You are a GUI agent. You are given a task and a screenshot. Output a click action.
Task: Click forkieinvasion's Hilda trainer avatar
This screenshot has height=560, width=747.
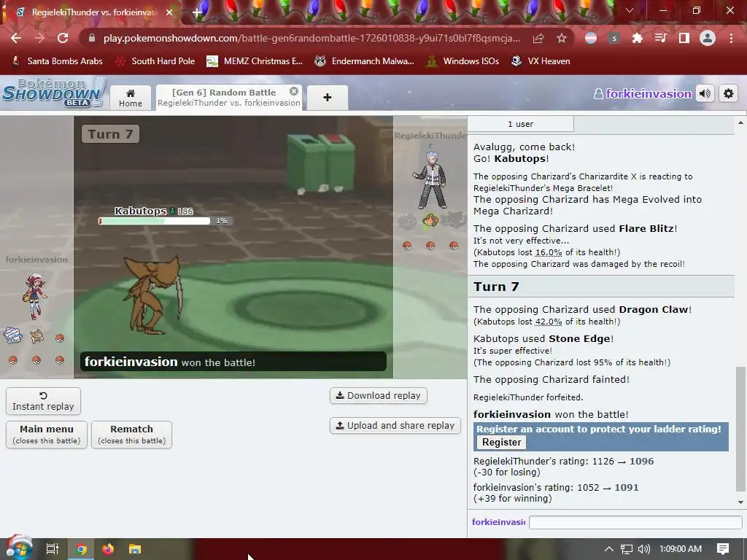34,296
